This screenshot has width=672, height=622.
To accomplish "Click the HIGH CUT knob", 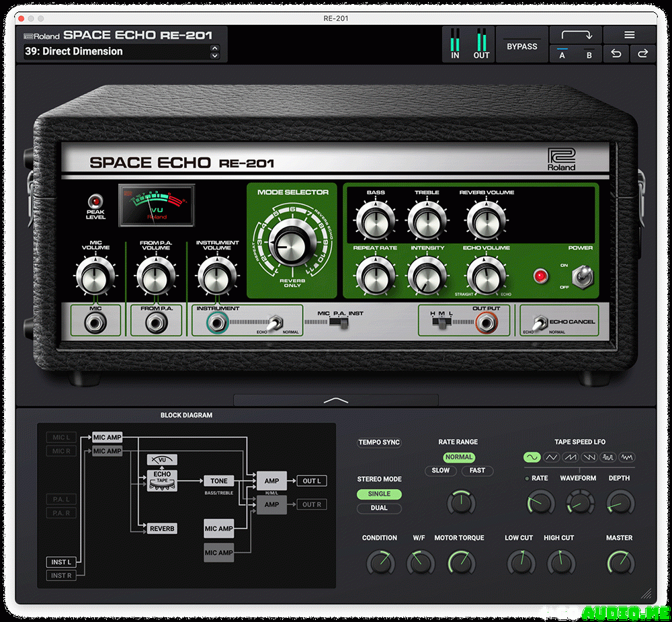I will [561, 562].
